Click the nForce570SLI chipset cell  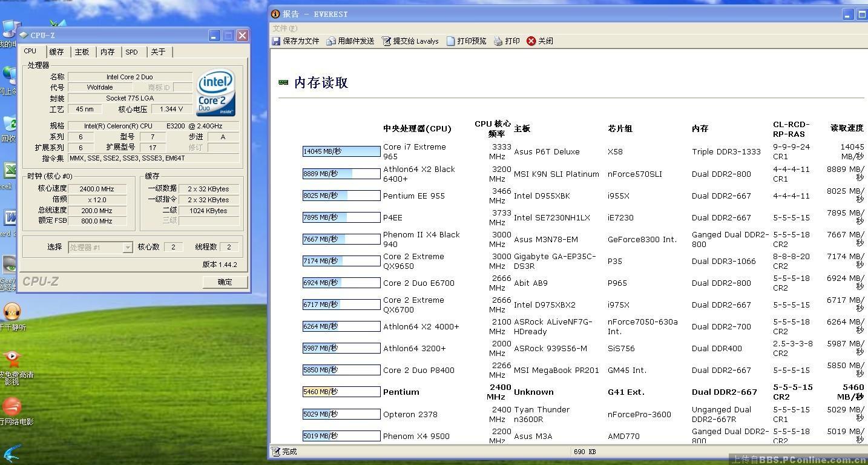(635, 174)
